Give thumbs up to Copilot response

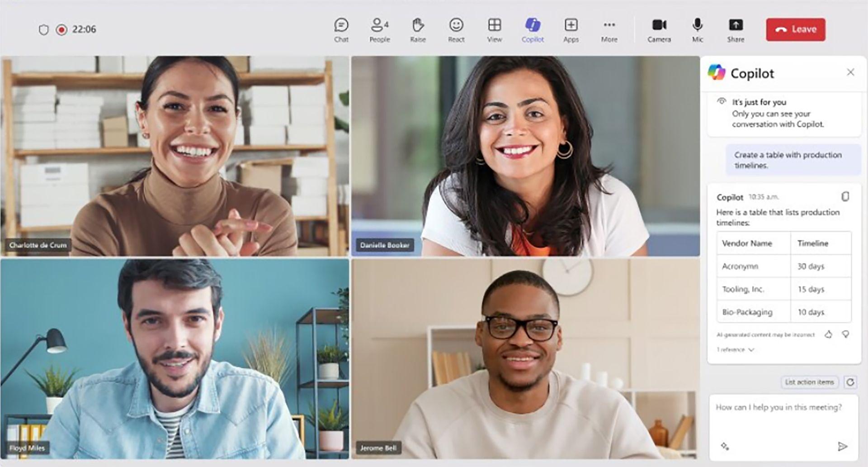pos(828,334)
